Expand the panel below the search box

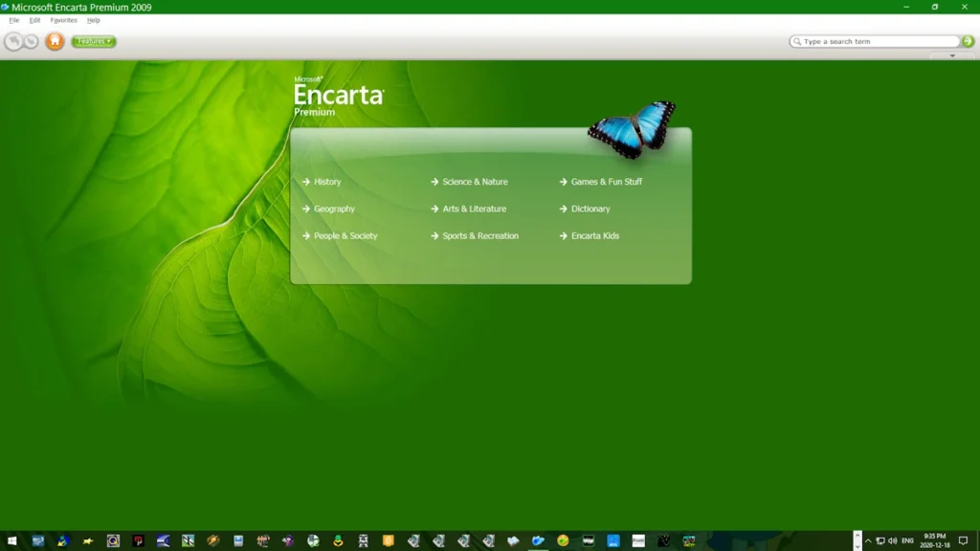tap(951, 56)
